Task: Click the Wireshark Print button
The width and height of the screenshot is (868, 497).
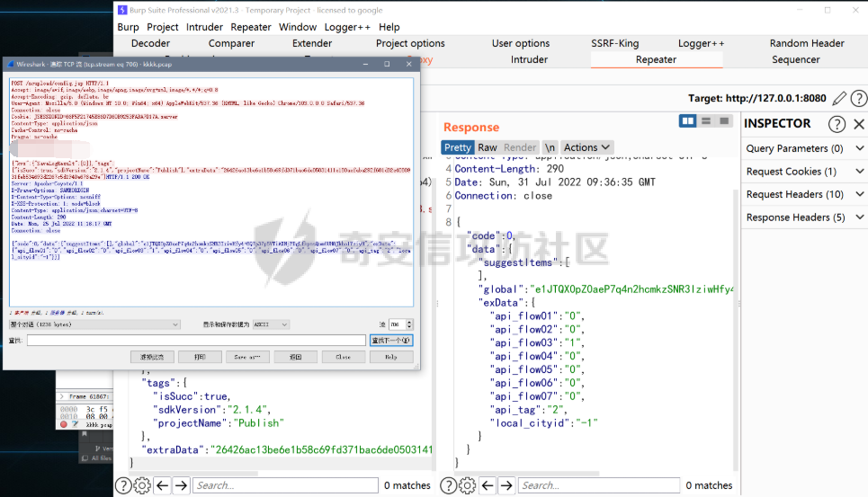Action: click(200, 357)
